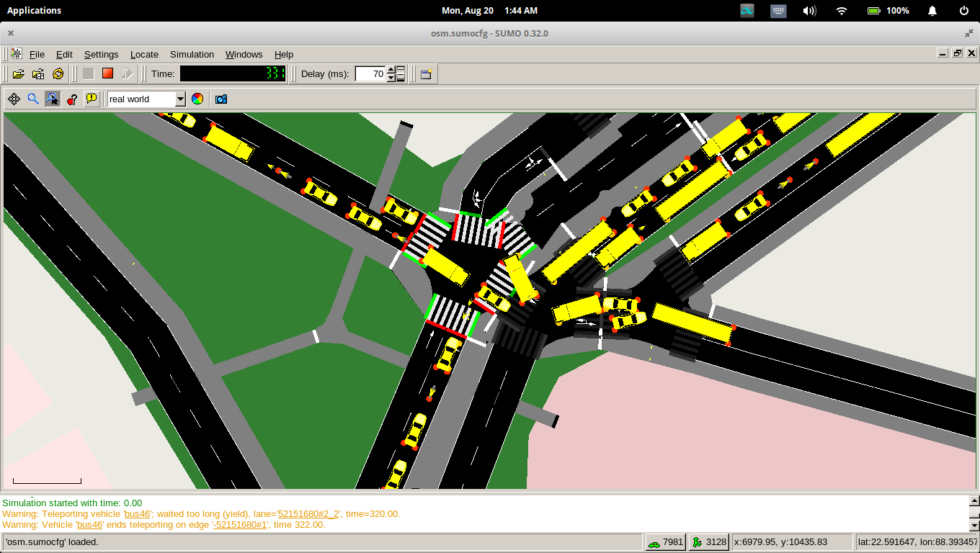980x553 pixels.
Task: Select the zoom magnifier tool
Action: click(x=32, y=99)
